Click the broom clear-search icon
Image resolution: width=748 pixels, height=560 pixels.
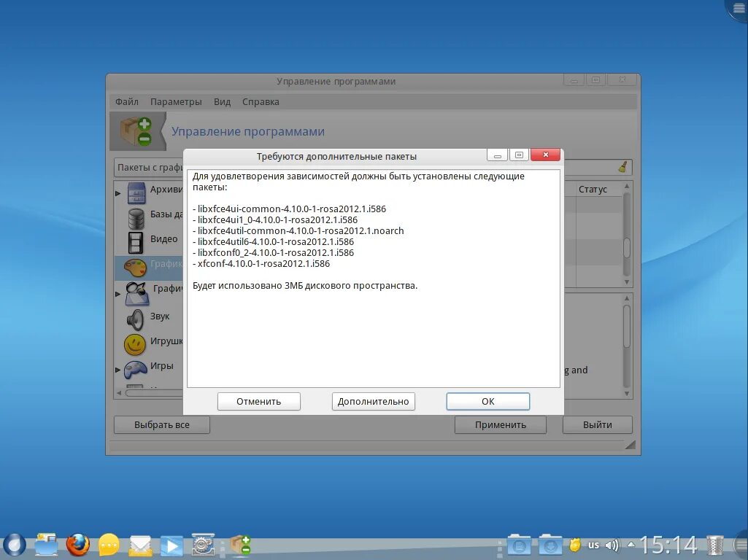[623, 167]
